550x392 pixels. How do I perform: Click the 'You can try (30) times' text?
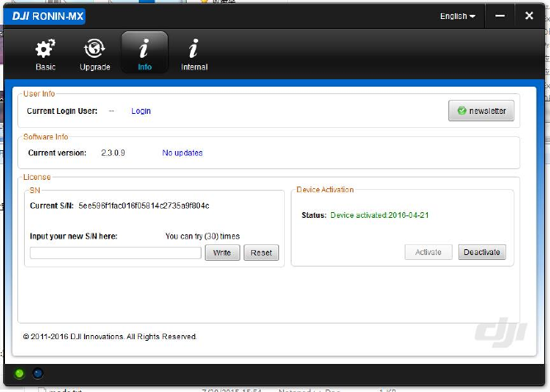pos(202,236)
